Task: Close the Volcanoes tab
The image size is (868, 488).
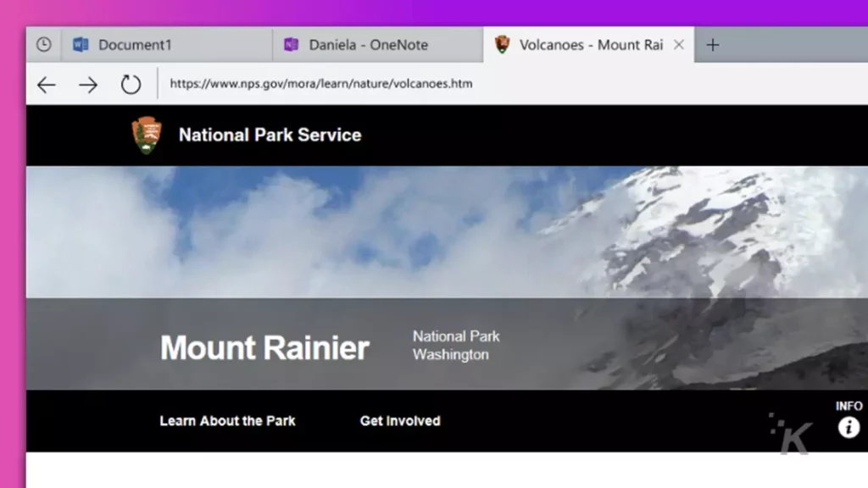Action: pyautogui.click(x=679, y=45)
